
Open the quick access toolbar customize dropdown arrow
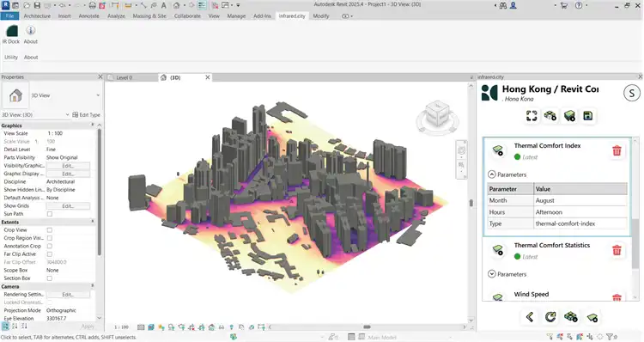[x=238, y=5]
